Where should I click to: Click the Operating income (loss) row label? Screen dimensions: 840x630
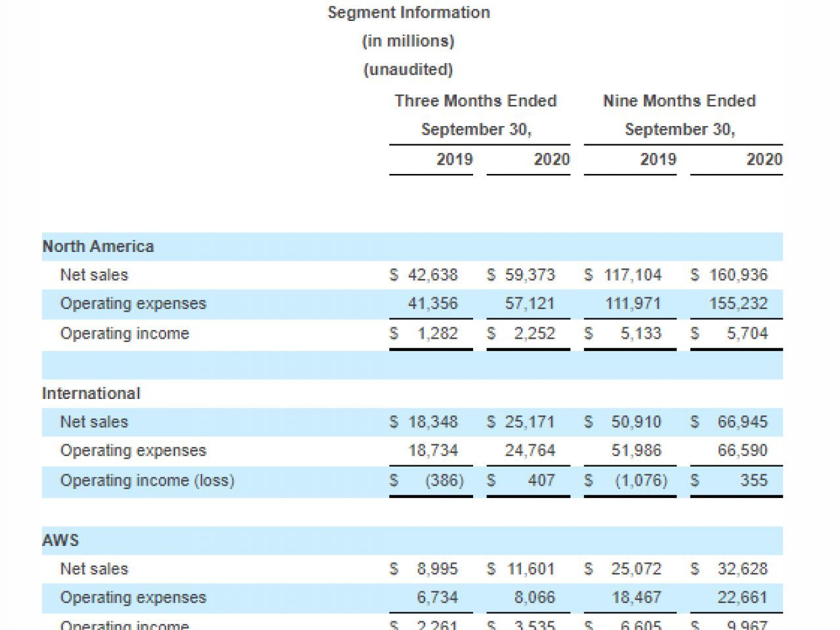[148, 480]
